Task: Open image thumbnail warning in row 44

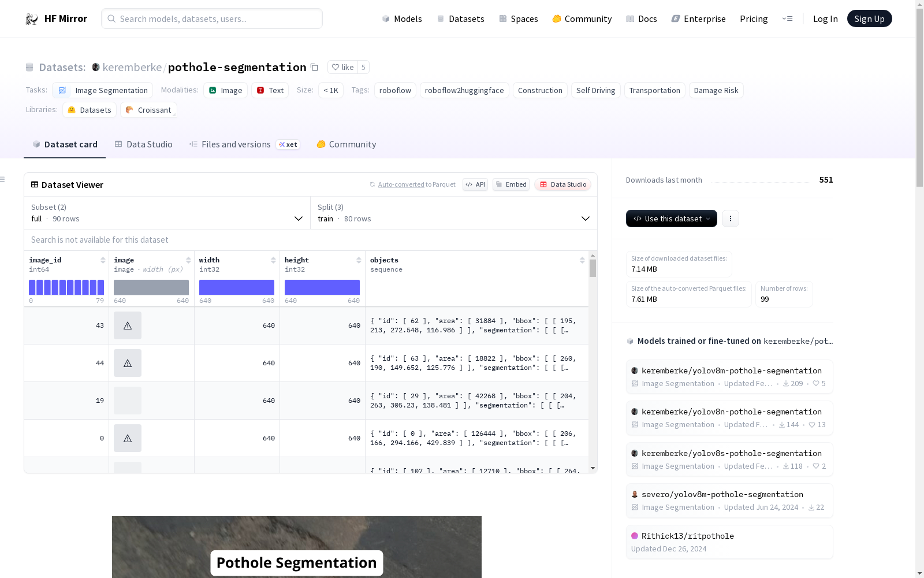Action: (x=128, y=363)
